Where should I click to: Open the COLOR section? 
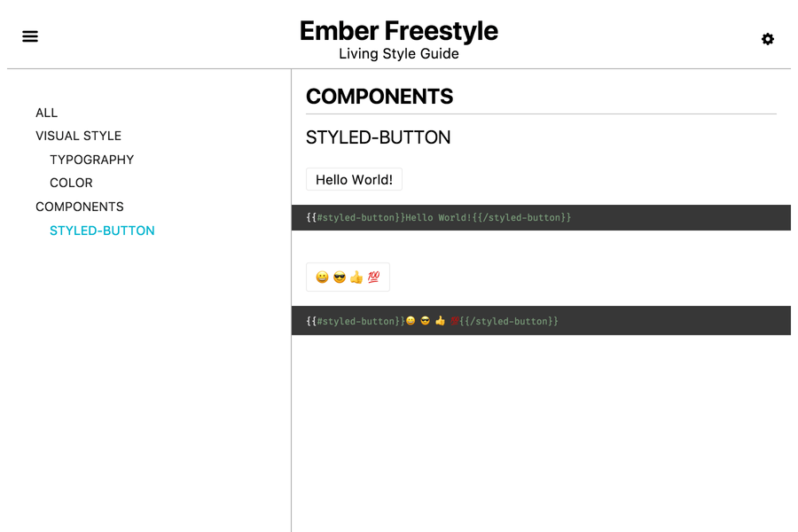click(x=71, y=183)
